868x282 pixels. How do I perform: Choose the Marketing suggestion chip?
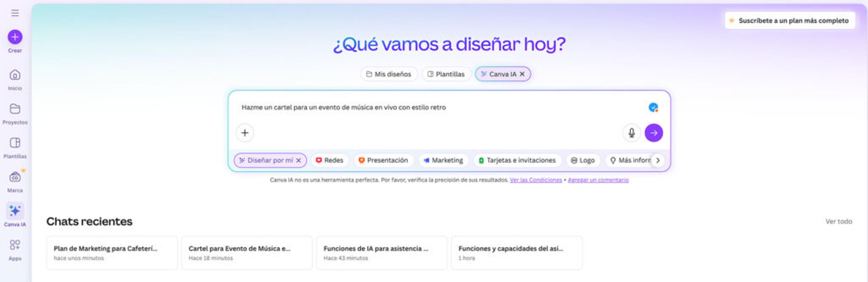point(443,161)
